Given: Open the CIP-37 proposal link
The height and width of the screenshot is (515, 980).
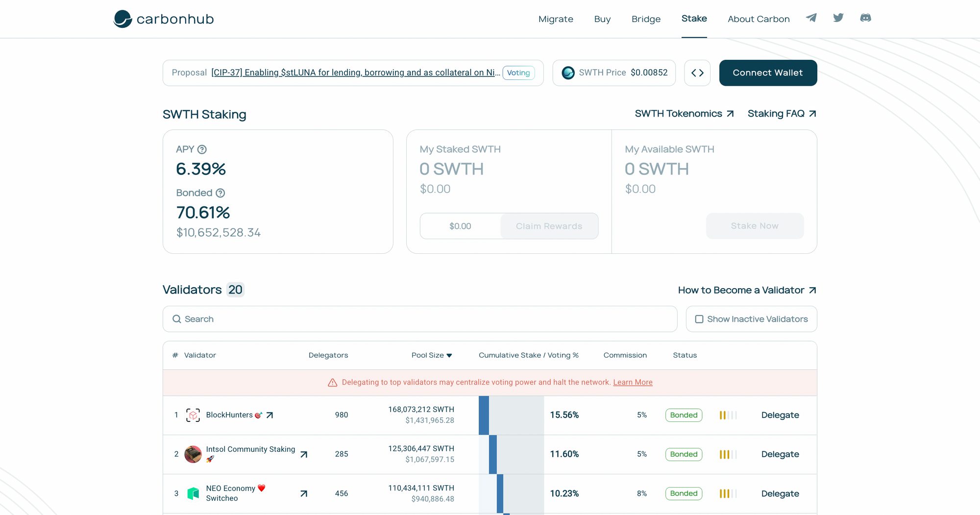Looking at the screenshot, I should [x=356, y=73].
